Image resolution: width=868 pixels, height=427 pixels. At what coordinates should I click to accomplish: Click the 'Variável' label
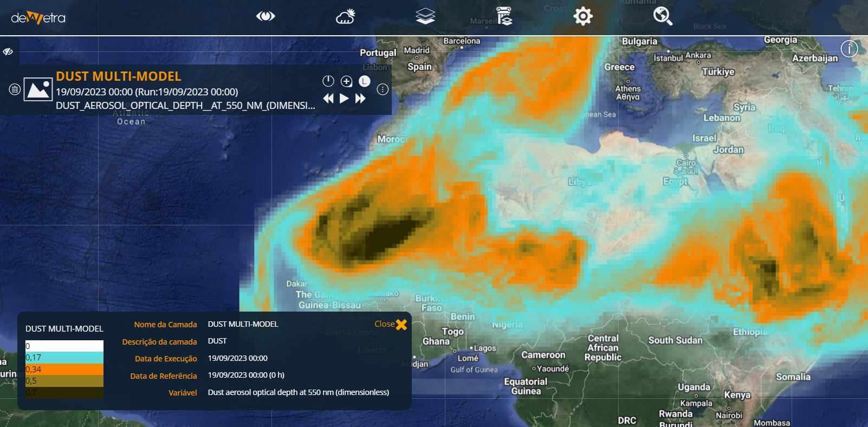pyautogui.click(x=183, y=393)
